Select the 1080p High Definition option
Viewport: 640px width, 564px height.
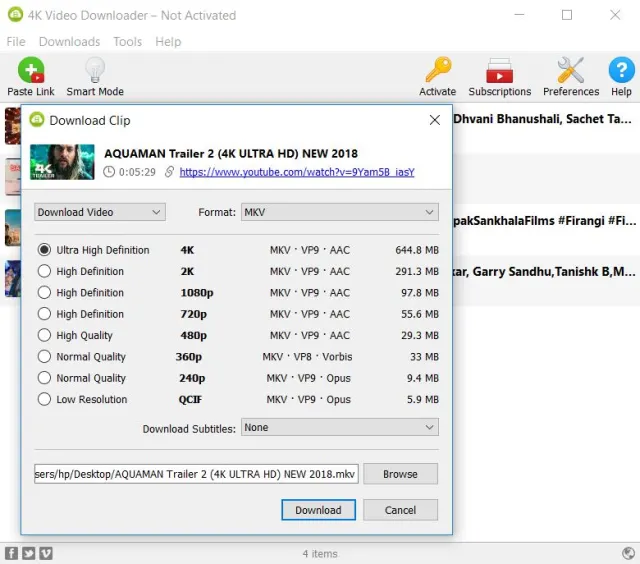tap(44, 293)
